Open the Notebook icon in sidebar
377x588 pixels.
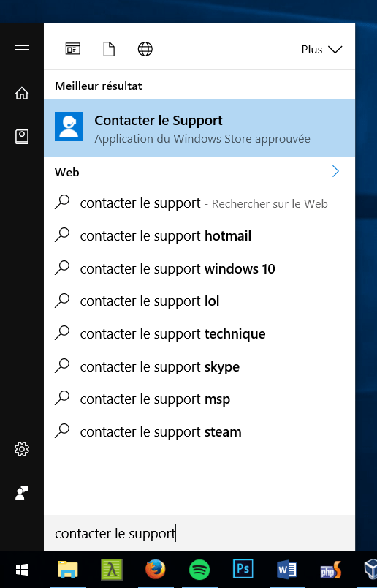tap(22, 137)
